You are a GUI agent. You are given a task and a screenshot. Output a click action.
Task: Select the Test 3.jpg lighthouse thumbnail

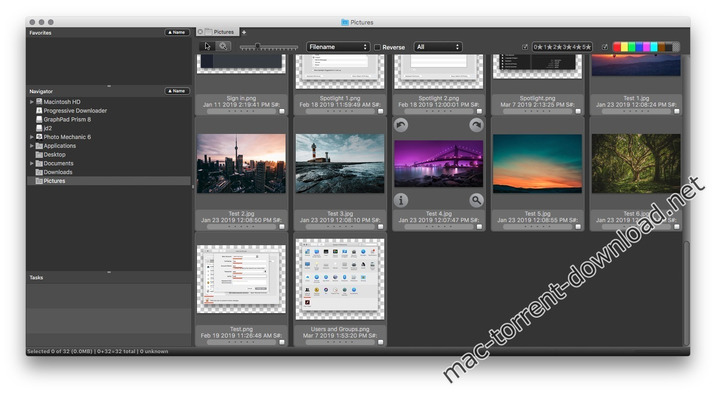tap(340, 163)
